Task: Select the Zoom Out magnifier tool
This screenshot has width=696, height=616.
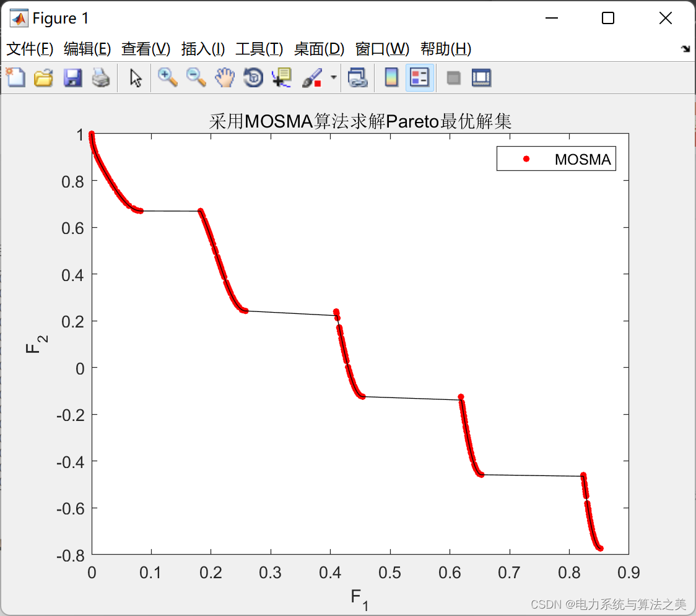Action: click(x=196, y=77)
